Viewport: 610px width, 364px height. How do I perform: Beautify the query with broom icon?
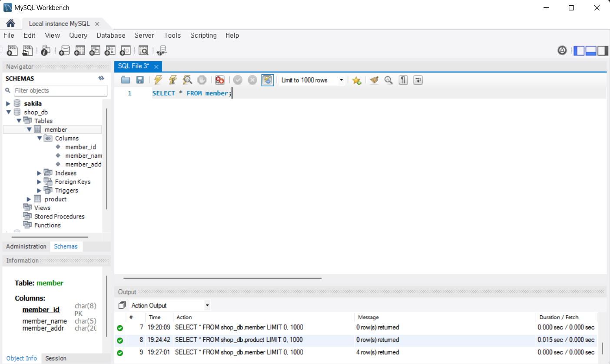click(x=374, y=80)
